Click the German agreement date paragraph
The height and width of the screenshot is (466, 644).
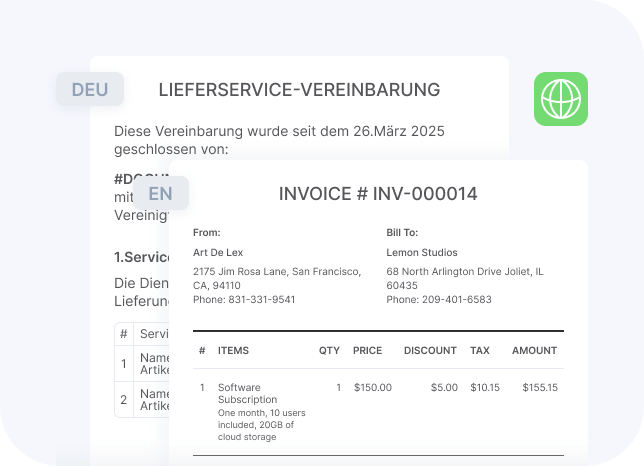[279, 140]
